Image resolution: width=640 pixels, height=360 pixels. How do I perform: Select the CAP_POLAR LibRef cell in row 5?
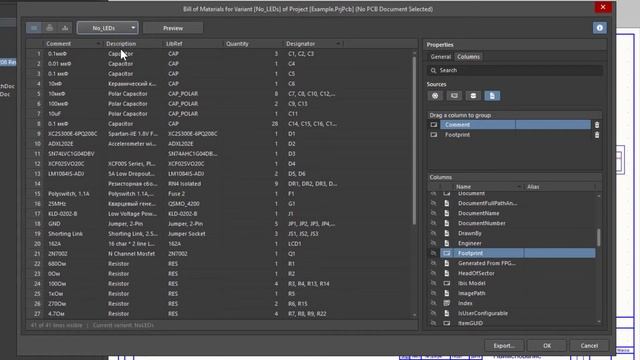(x=183, y=93)
